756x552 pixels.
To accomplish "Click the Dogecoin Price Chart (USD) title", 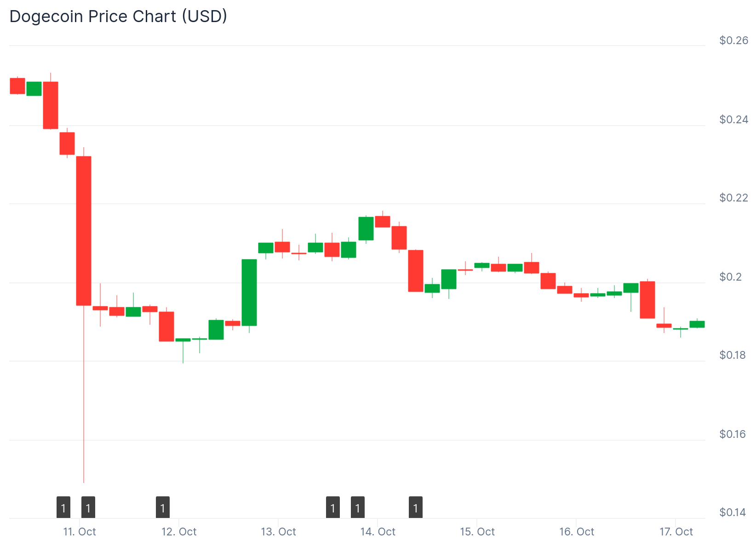I will tap(118, 17).
